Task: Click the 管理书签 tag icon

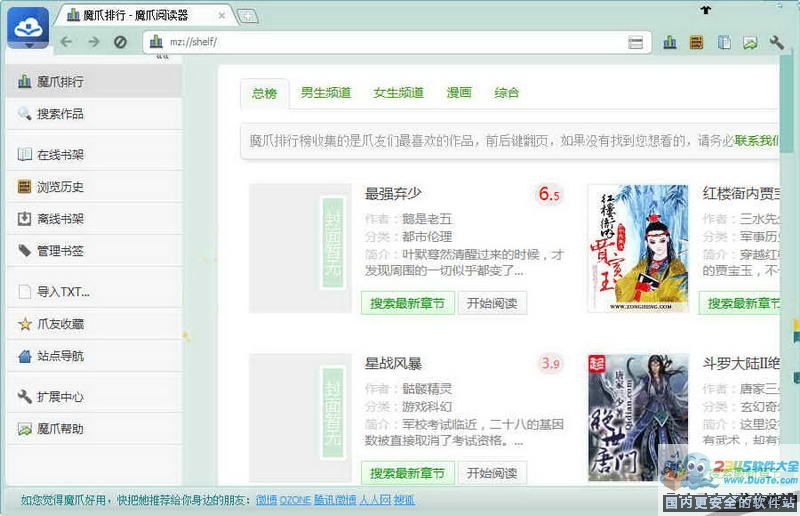Action: coord(24,250)
